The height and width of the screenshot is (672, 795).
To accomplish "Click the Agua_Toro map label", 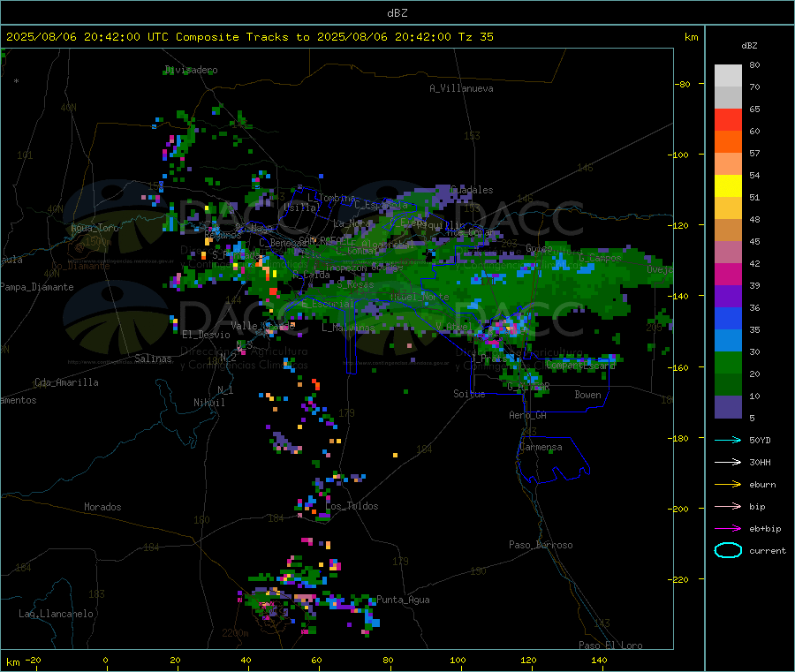I will (x=95, y=228).
